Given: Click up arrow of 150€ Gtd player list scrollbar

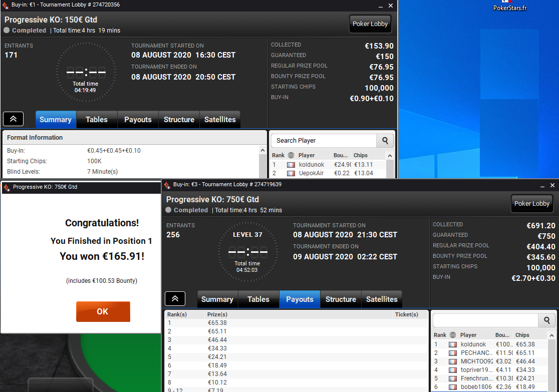Looking at the screenshot, I should (x=390, y=156).
